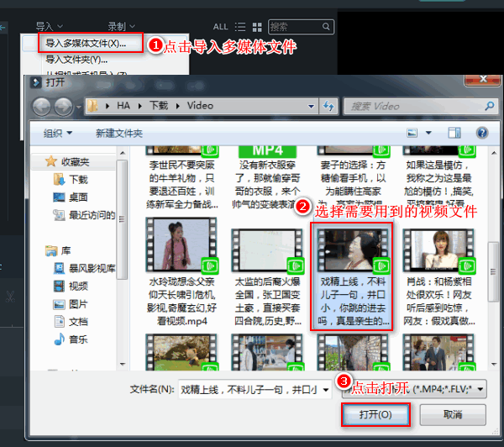Click the Back arrow in the 打开 dialog
This screenshot has height=447, width=504.
coord(41,107)
